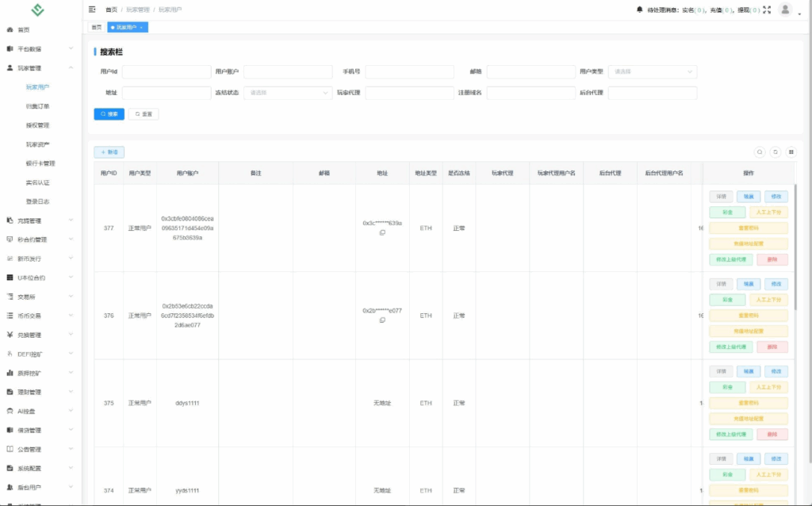Click the 公告管理 book icon

[10, 449]
